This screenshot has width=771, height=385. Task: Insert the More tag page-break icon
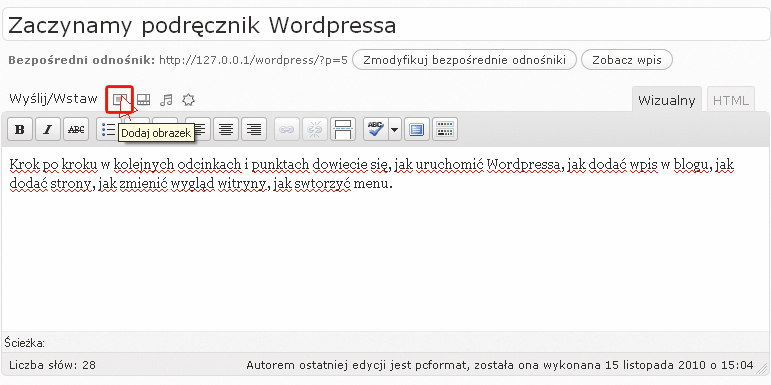(343, 129)
